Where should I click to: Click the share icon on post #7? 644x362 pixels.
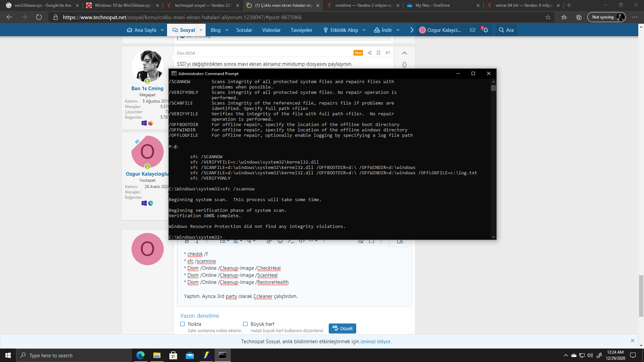[369, 53]
